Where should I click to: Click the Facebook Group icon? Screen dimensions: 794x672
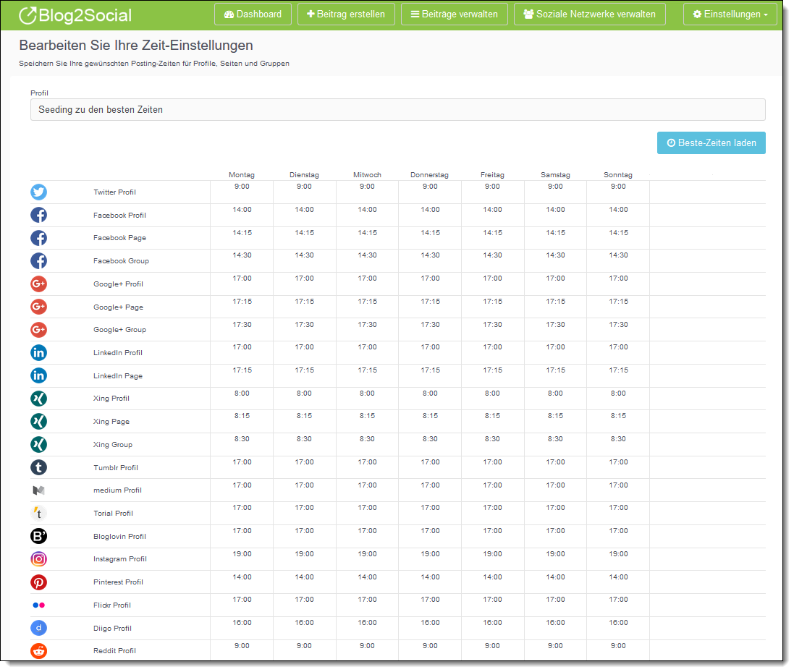click(x=39, y=261)
